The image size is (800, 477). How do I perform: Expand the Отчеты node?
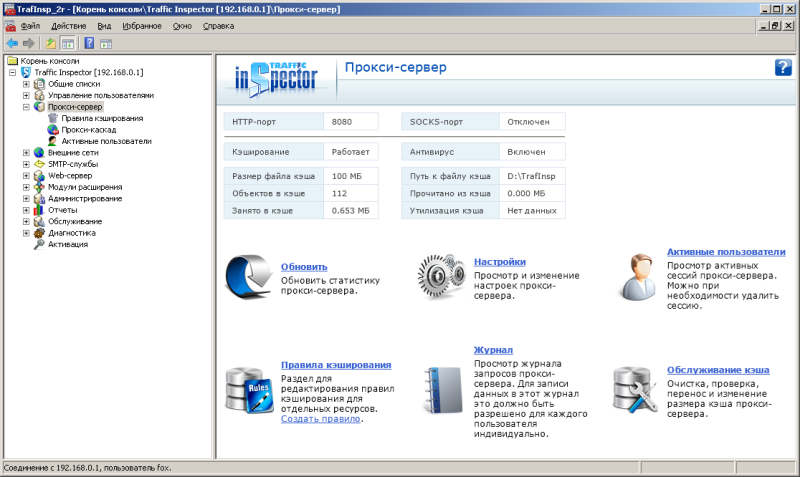tap(26, 210)
